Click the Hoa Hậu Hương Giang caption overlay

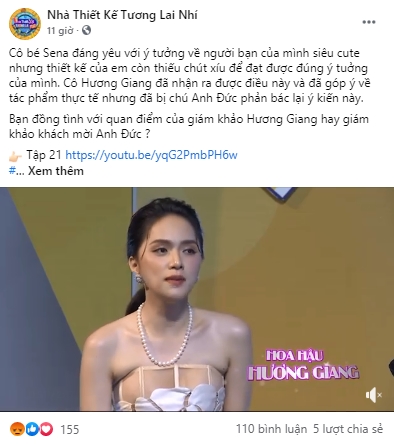click(x=303, y=365)
